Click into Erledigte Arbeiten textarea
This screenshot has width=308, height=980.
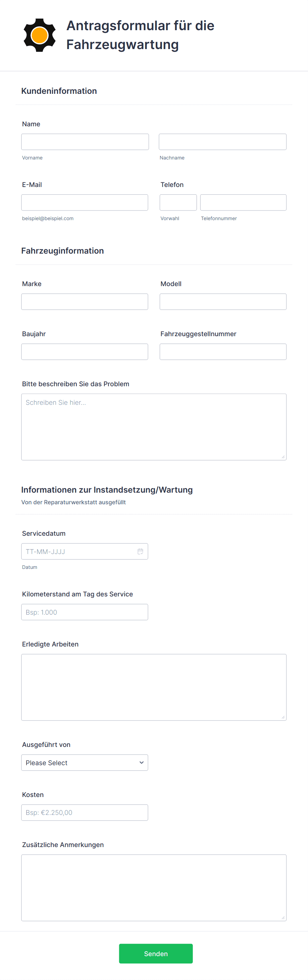[154, 687]
